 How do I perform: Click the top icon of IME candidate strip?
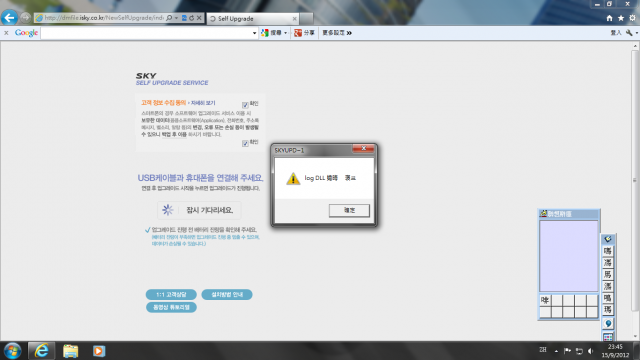(x=608, y=239)
